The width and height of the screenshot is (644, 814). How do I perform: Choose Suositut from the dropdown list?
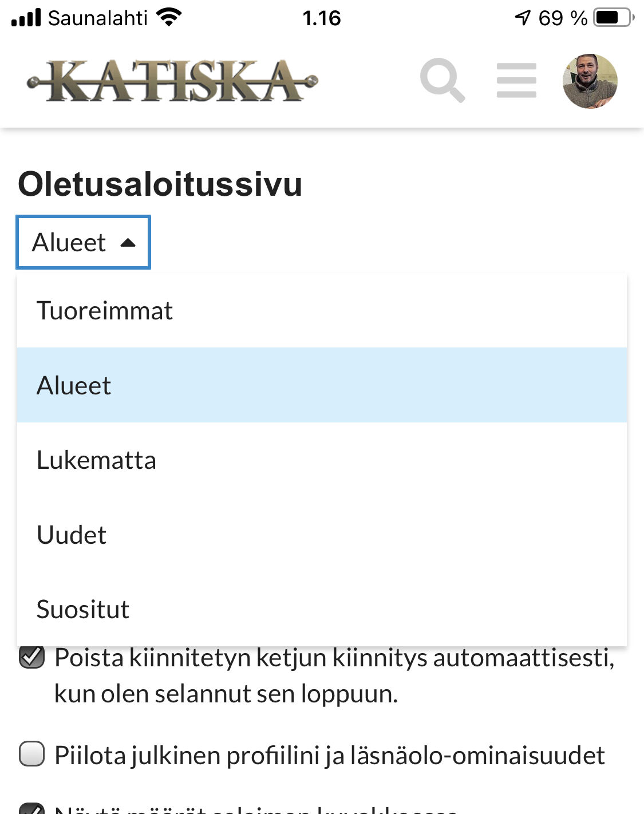(83, 609)
